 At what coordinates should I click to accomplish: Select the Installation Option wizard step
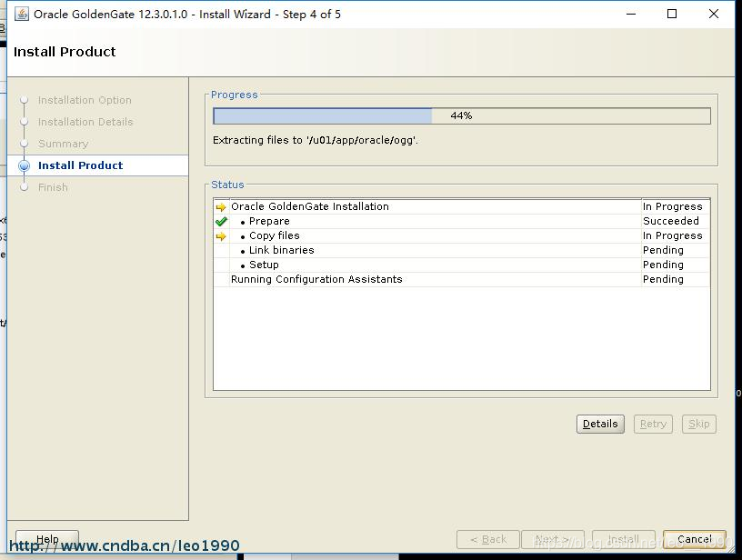coord(85,100)
